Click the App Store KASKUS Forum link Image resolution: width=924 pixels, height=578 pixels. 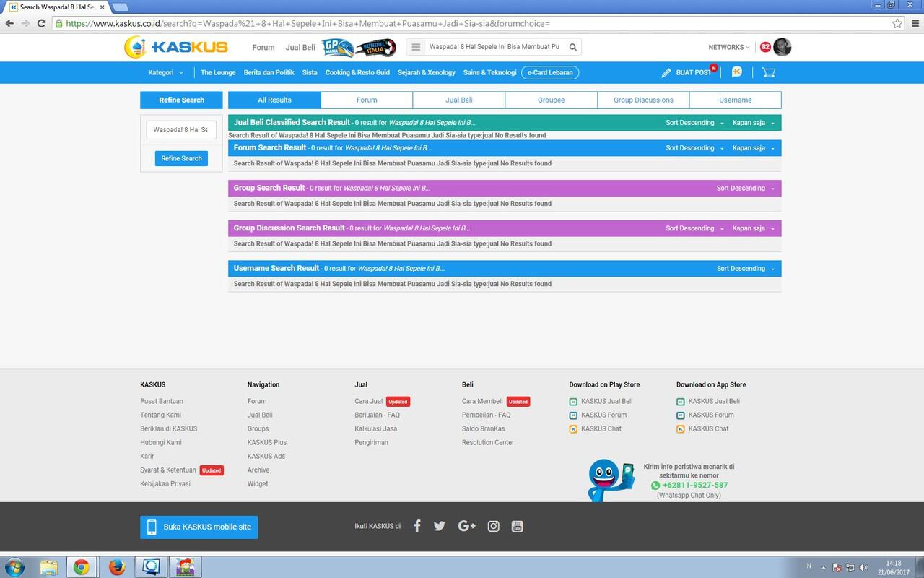[x=711, y=415]
